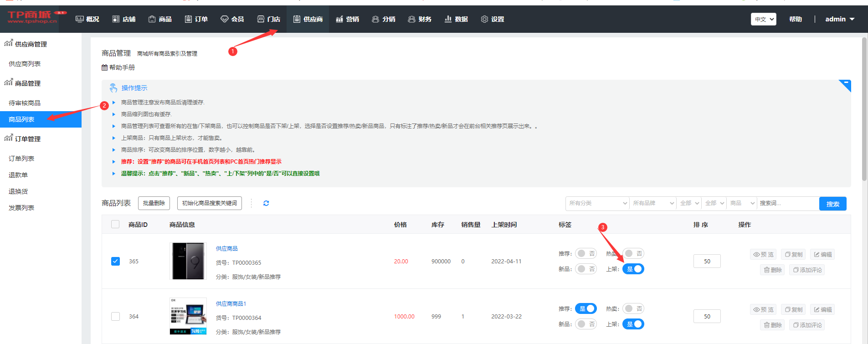Click the 搜索词 search input field
The width and height of the screenshot is (868, 344).
(788, 203)
